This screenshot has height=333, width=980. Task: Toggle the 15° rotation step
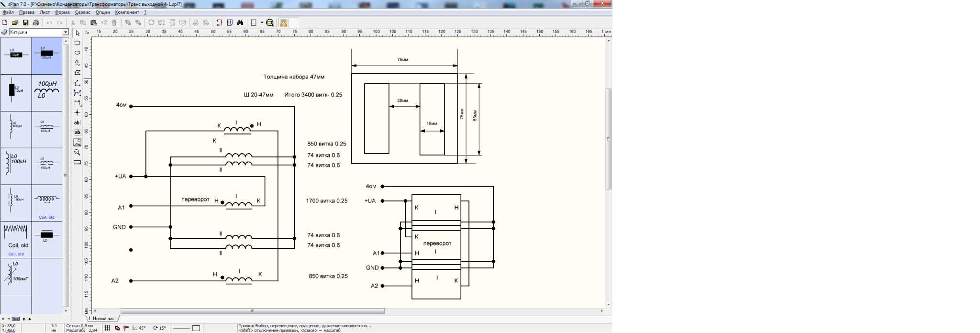click(159, 328)
